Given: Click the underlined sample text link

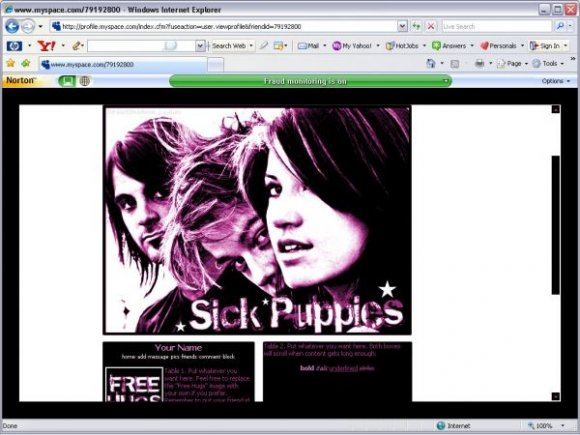Looking at the screenshot, I should click(x=343, y=368).
